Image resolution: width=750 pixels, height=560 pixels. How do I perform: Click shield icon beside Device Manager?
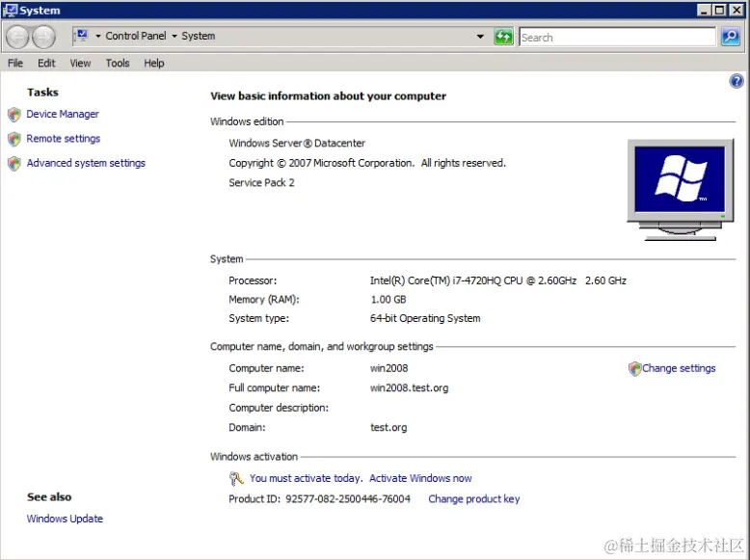pyautogui.click(x=14, y=115)
